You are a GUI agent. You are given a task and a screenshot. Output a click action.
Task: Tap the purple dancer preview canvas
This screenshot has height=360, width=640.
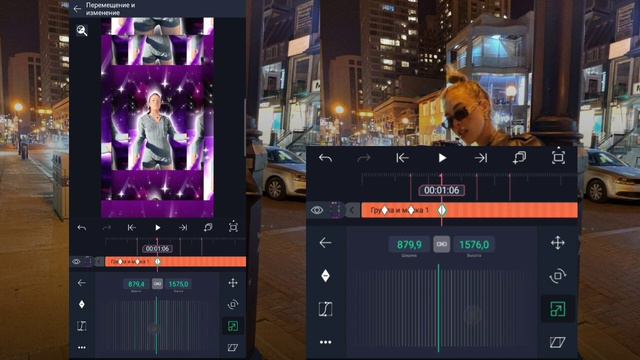point(157,117)
